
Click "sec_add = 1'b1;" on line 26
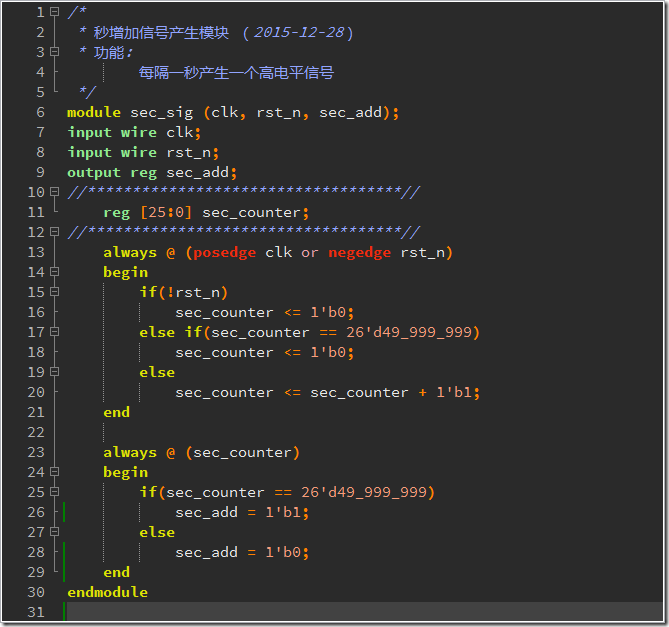[x=242, y=512]
